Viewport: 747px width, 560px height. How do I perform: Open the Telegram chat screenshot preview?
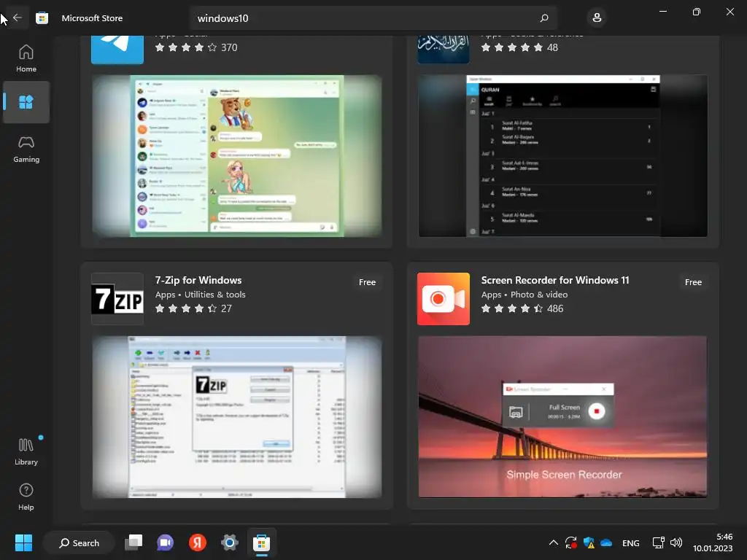tap(237, 156)
